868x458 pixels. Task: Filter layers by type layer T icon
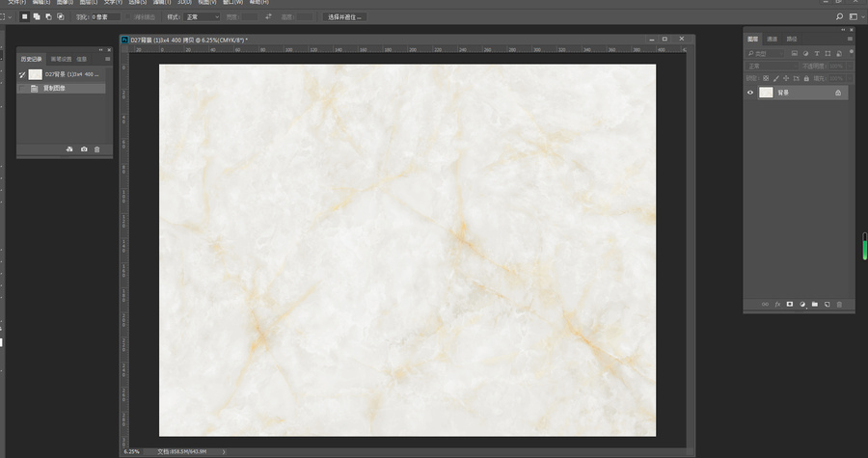[817, 54]
